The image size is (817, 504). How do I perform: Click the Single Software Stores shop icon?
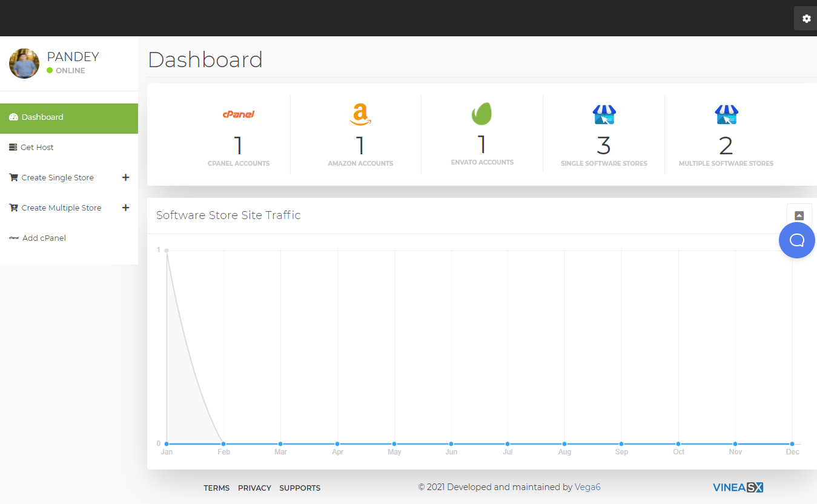[x=604, y=114]
